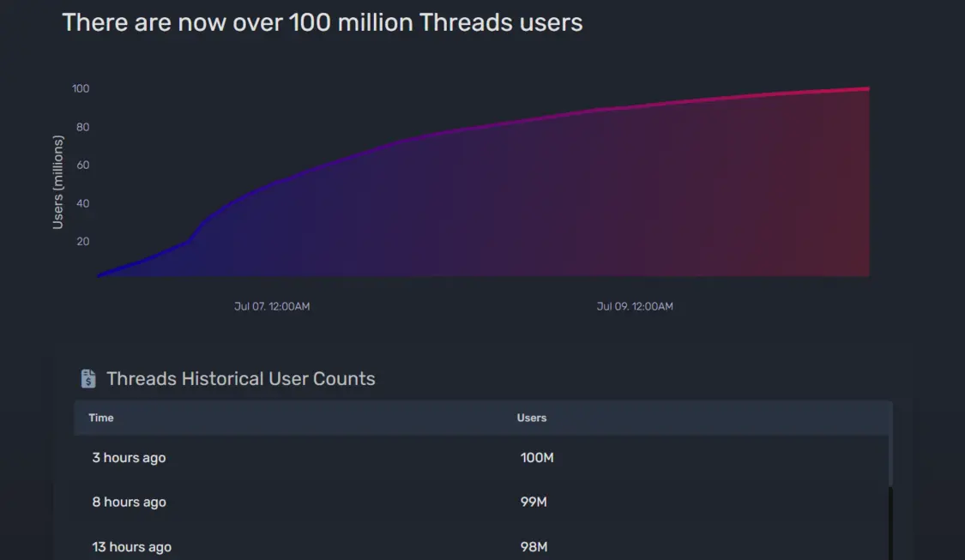The image size is (965, 560).
Task: Sort by the Users column header
Action: [532, 418]
